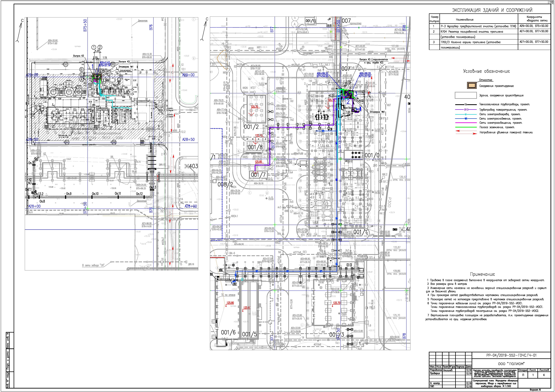Click the red fire-vehicle direction arrows in legend

coord(466,132)
